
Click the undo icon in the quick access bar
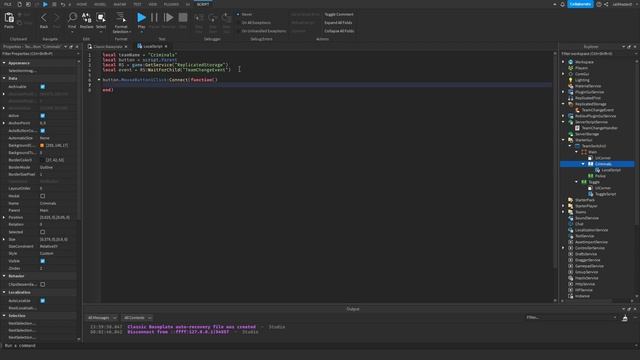coord(62,4)
